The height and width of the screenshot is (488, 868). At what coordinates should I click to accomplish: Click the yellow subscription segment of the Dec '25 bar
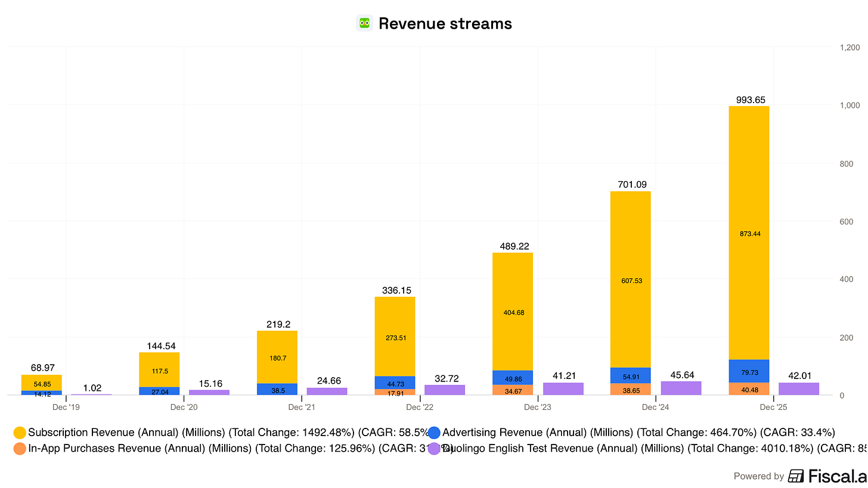pyautogui.click(x=749, y=233)
